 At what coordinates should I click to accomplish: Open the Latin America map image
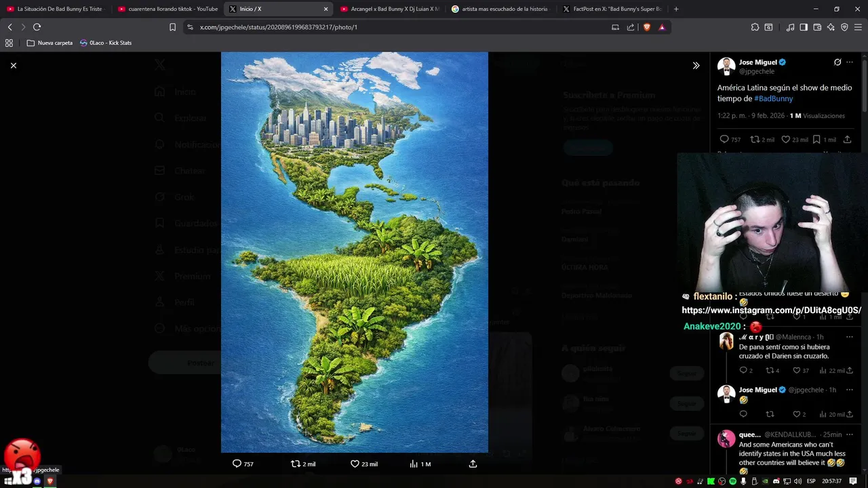click(x=354, y=252)
